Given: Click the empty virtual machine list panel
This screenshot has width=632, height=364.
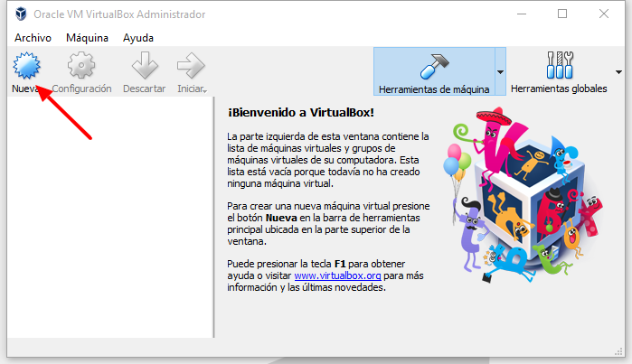Looking at the screenshot, I should [110, 218].
